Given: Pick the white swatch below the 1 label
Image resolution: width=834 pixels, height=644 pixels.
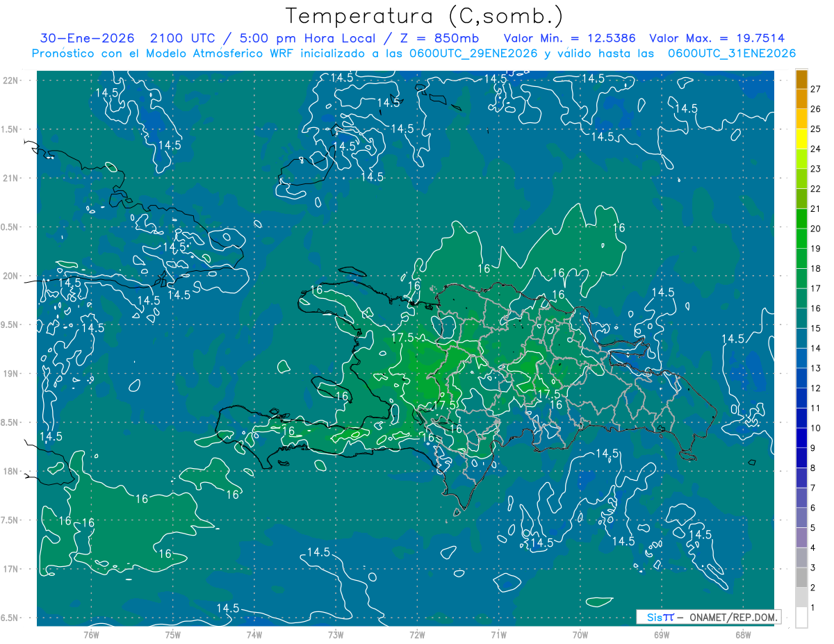Looking at the screenshot, I should coord(801,618).
